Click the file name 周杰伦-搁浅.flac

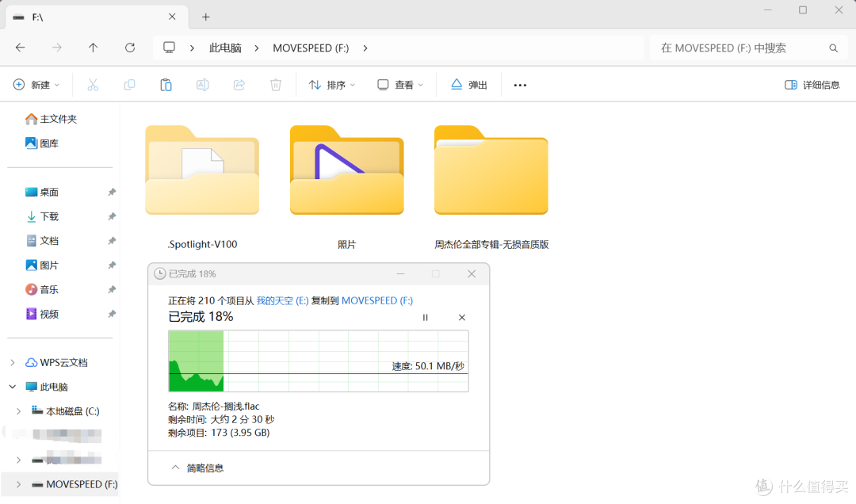point(226,407)
